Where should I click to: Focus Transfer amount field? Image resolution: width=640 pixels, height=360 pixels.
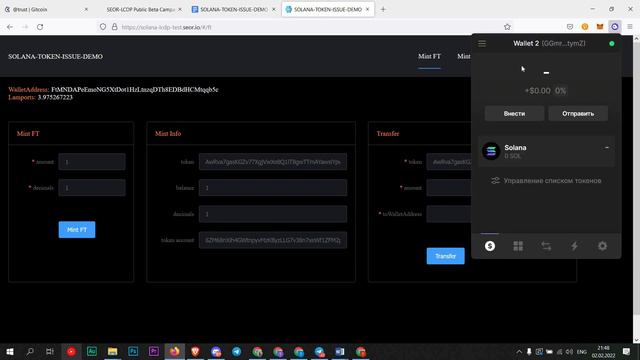coord(449,188)
